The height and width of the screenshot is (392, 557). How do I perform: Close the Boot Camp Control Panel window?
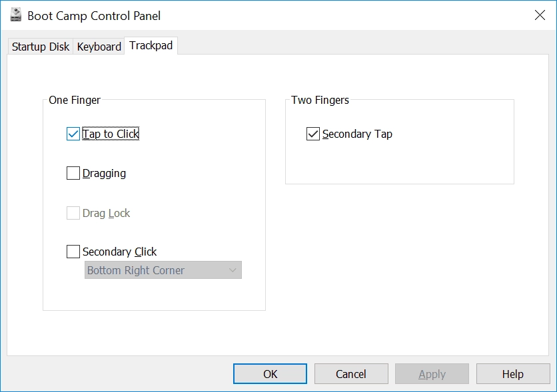(x=540, y=15)
